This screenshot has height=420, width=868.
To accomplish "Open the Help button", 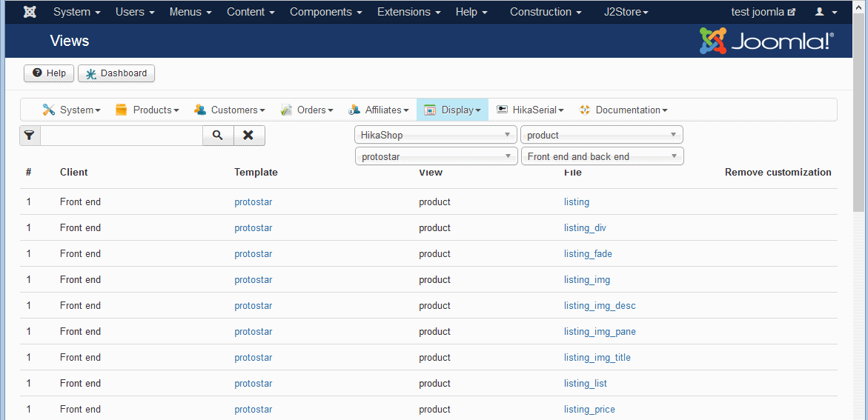I will (x=49, y=73).
